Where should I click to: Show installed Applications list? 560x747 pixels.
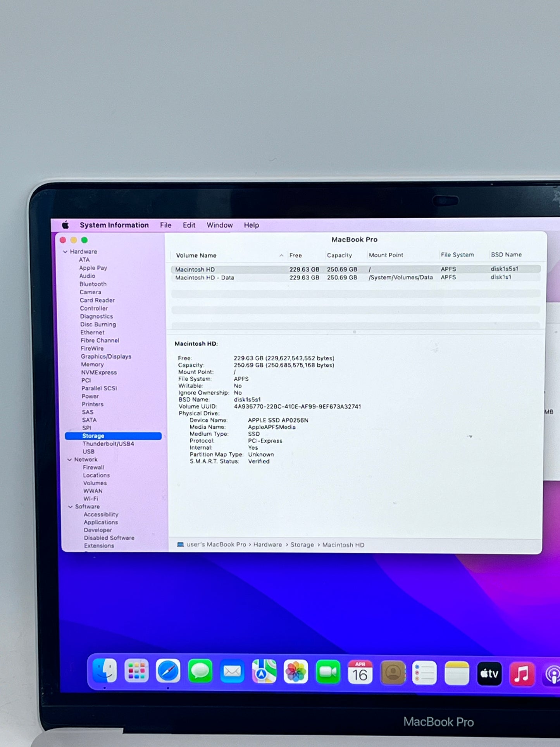tap(101, 522)
